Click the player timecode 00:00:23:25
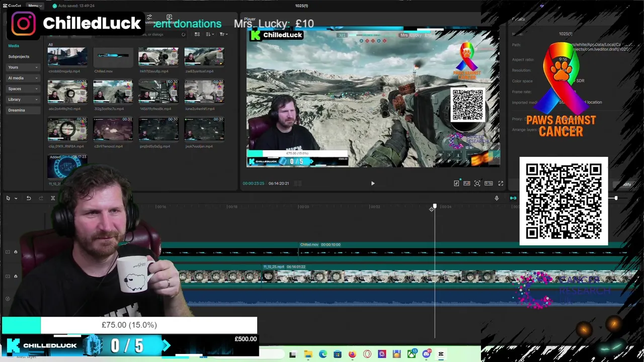 point(253,184)
